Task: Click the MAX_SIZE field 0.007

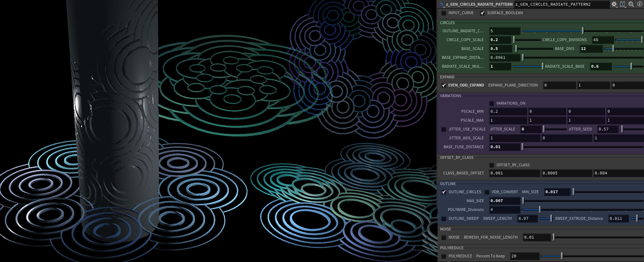Action: coord(505,201)
